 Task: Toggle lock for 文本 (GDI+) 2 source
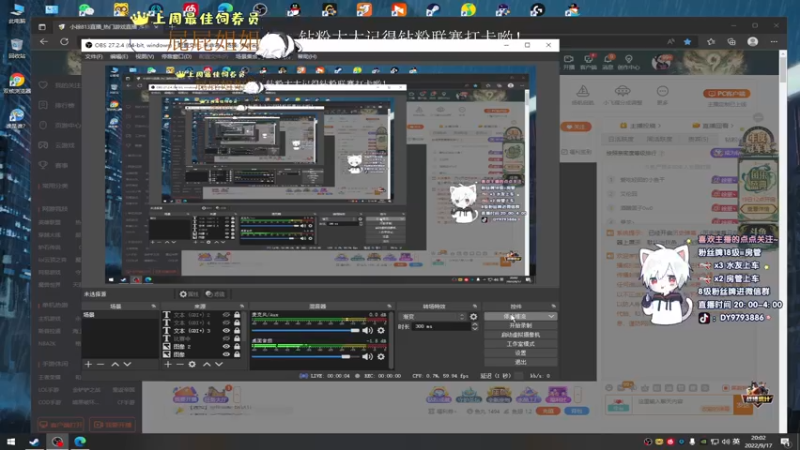[x=237, y=315]
